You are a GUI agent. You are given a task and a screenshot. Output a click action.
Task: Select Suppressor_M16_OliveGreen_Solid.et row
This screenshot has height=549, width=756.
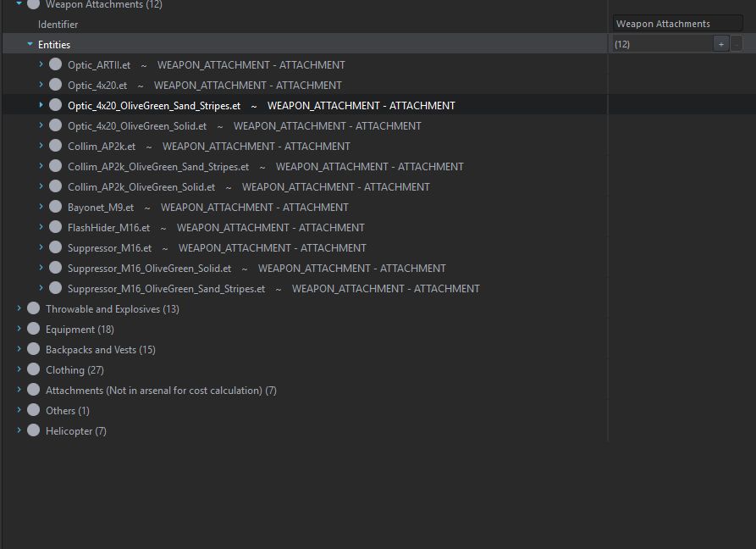[149, 269]
